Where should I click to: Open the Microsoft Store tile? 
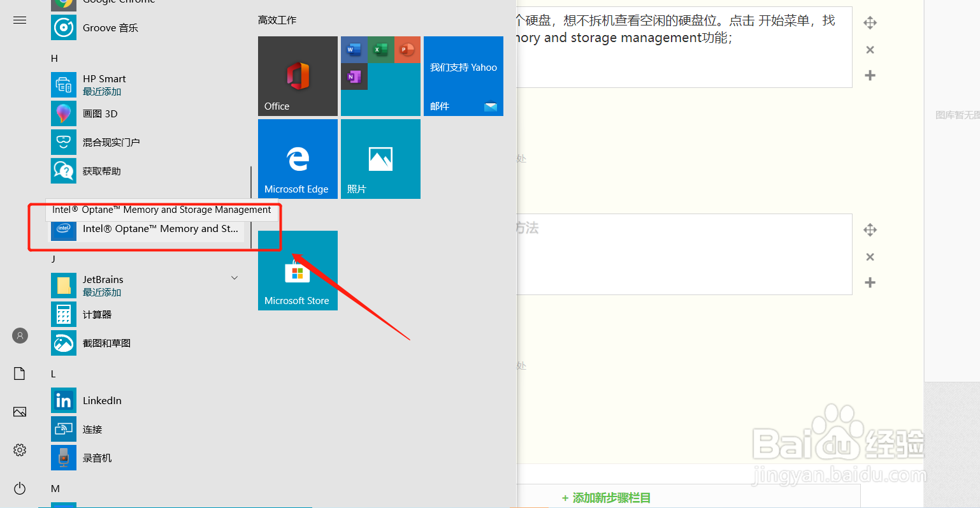(x=298, y=270)
